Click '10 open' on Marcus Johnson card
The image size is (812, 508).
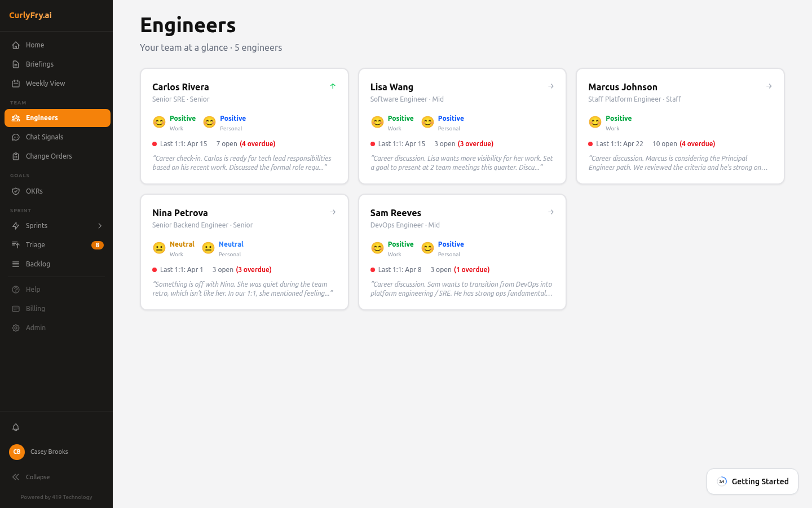pyautogui.click(x=665, y=144)
